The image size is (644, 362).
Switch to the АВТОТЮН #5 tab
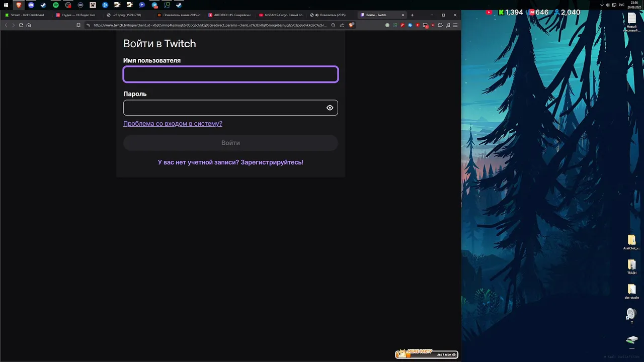click(x=229, y=15)
